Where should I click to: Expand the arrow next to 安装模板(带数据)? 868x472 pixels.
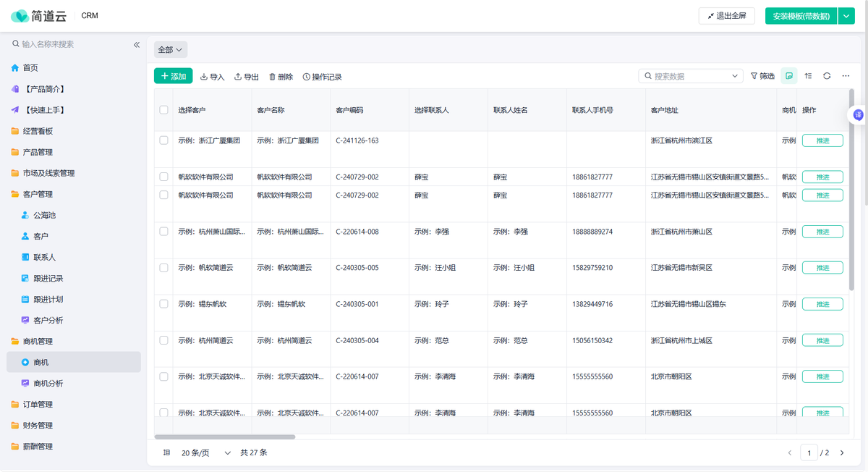pos(847,16)
